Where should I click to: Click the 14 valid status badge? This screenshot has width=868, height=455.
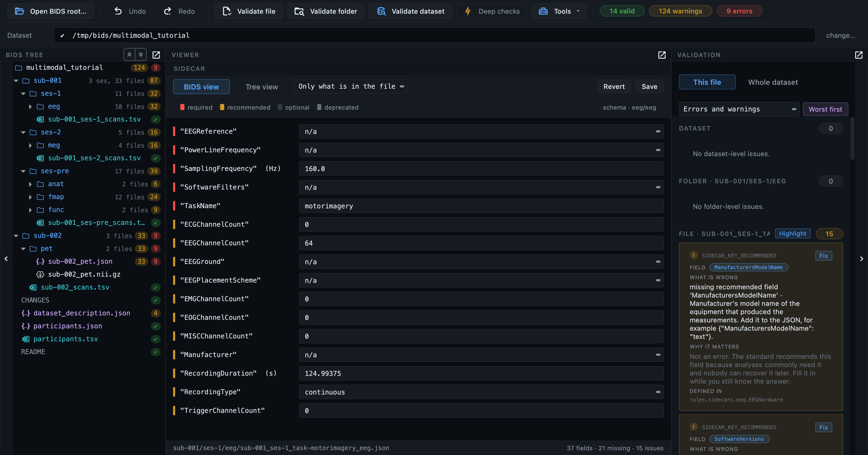tap(622, 11)
